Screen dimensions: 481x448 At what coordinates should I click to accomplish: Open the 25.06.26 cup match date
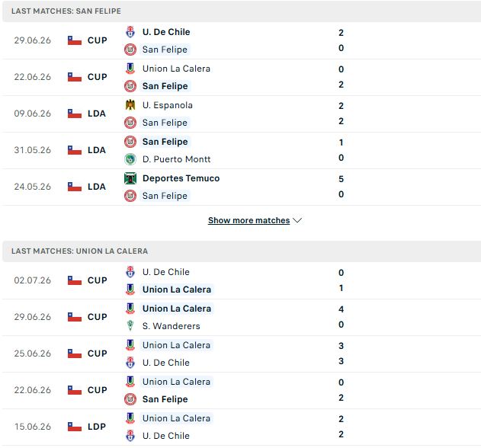click(33, 354)
